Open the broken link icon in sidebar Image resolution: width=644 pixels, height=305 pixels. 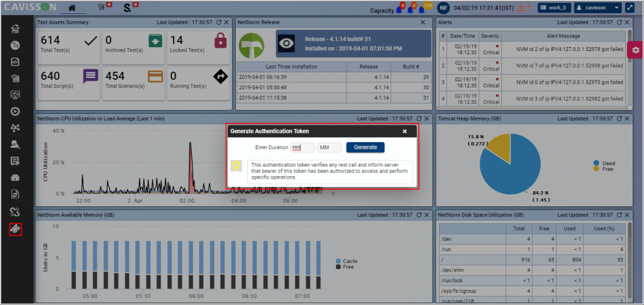click(15, 211)
